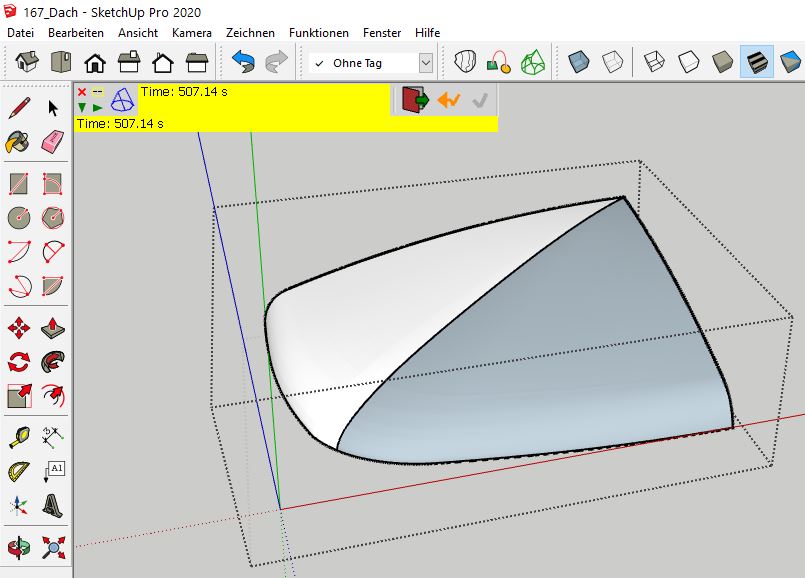Enable Shaded With Textures style

[x=756, y=63]
